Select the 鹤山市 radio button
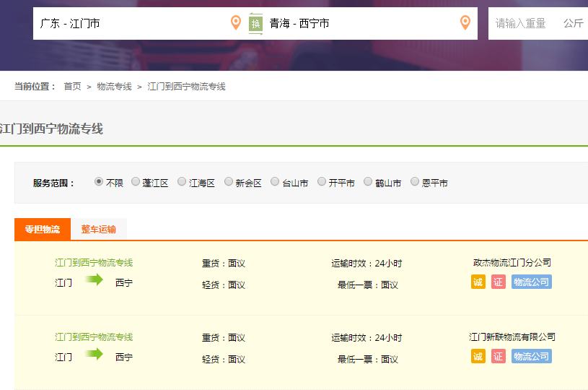 point(368,182)
